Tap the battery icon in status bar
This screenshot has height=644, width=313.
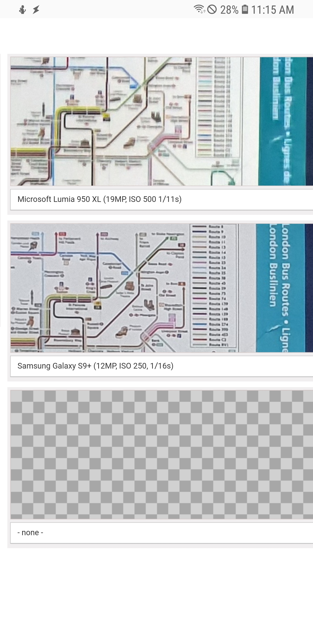tap(245, 10)
